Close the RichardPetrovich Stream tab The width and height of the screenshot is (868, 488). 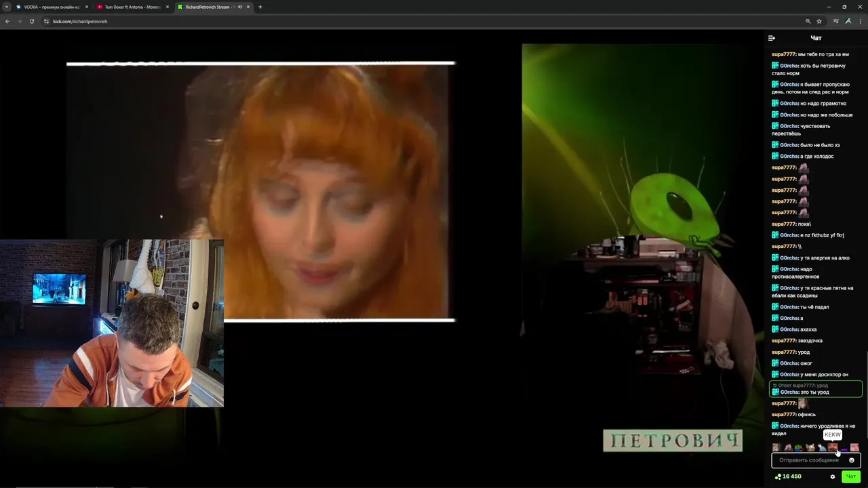click(x=248, y=7)
